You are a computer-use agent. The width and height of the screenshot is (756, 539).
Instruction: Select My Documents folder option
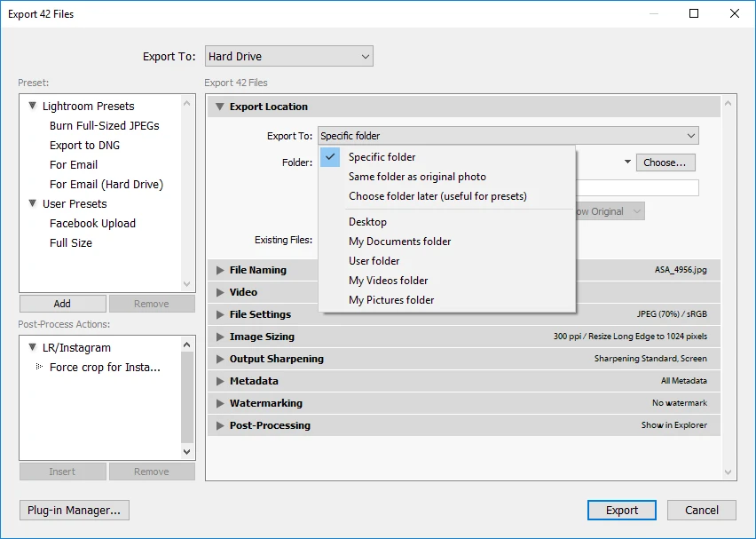[x=447, y=242]
